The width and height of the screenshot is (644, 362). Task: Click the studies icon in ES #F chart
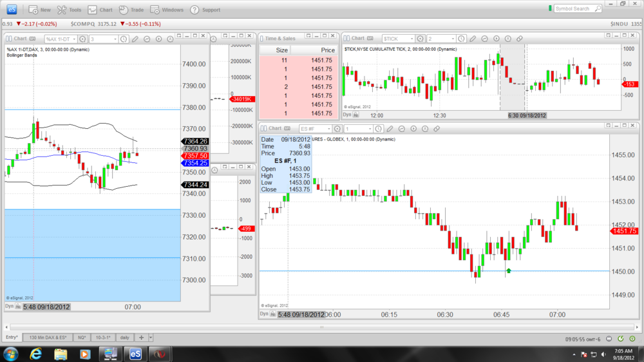click(402, 129)
